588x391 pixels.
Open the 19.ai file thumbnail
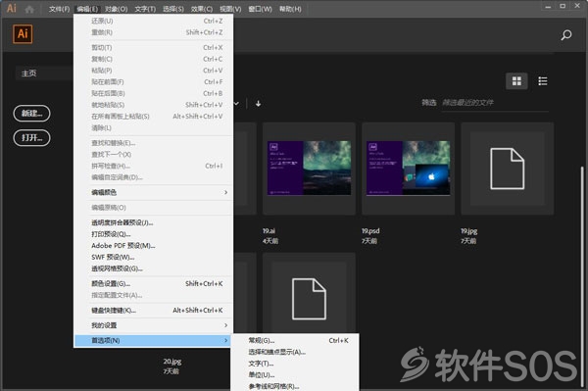(309, 169)
